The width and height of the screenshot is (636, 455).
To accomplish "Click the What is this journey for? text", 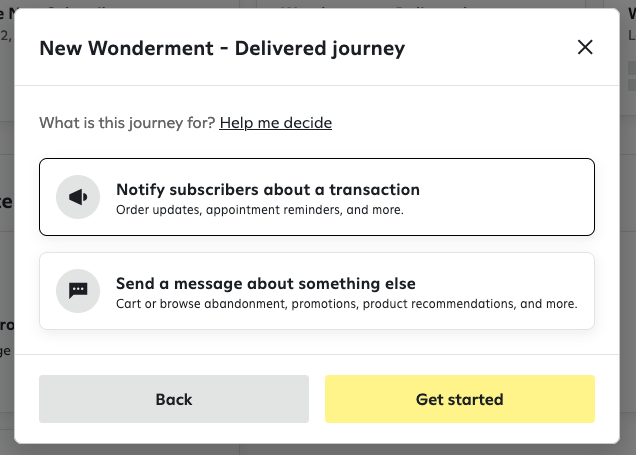I will tap(127, 122).
